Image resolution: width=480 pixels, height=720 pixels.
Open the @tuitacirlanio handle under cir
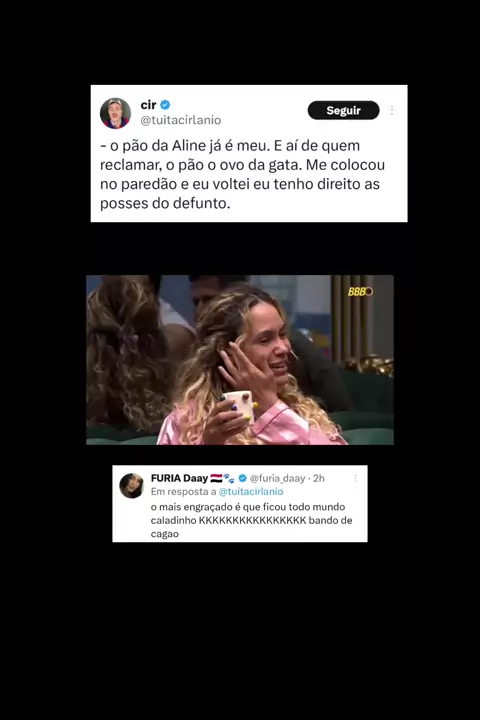181,120
